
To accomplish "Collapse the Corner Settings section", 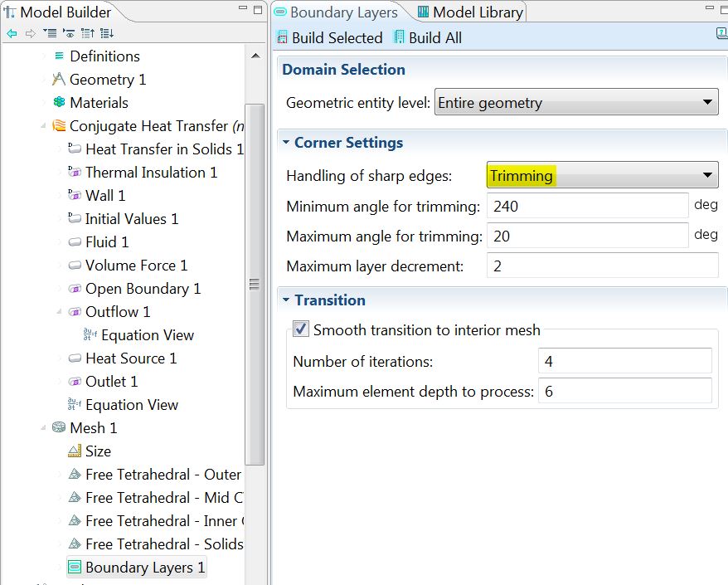I will pyautogui.click(x=286, y=143).
